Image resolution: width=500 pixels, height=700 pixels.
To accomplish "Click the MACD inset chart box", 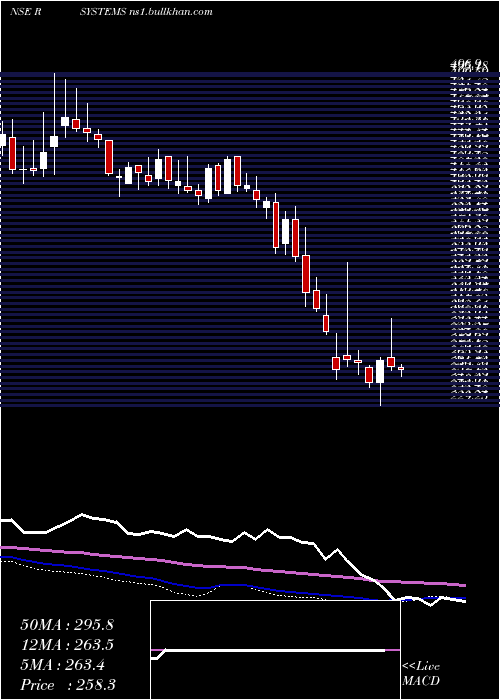I will tap(275, 650).
